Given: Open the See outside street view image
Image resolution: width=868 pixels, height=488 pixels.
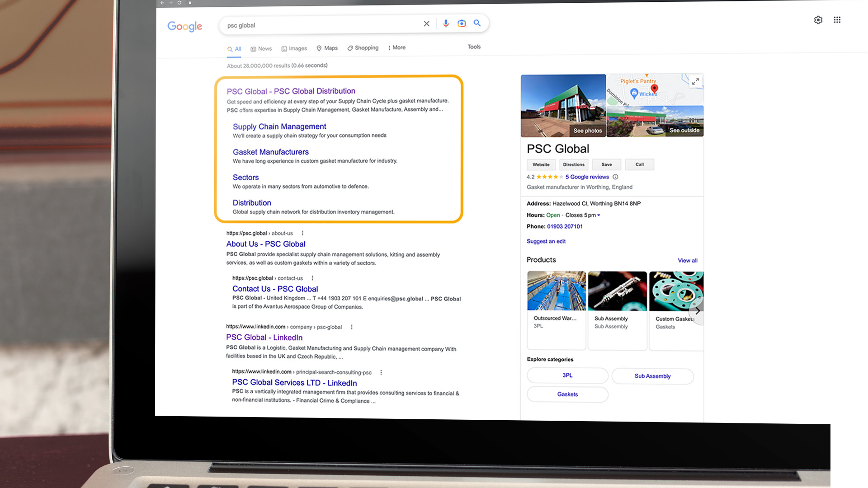Looking at the screenshot, I should pos(655,121).
